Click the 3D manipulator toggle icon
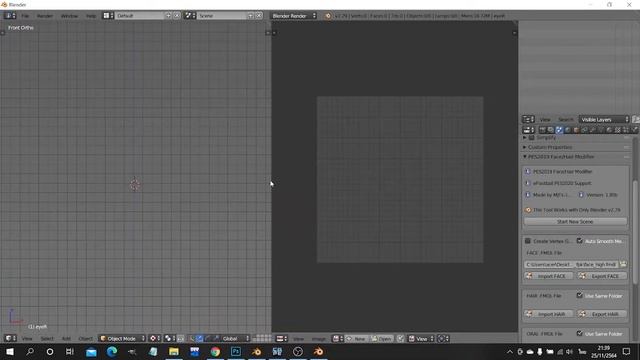This screenshot has width=640, height=360. (x=191, y=338)
